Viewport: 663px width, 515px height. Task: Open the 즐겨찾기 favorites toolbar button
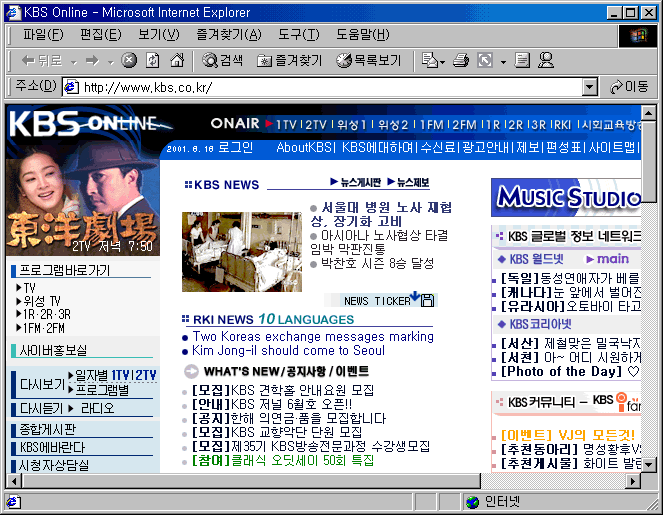pyautogui.click(x=290, y=60)
